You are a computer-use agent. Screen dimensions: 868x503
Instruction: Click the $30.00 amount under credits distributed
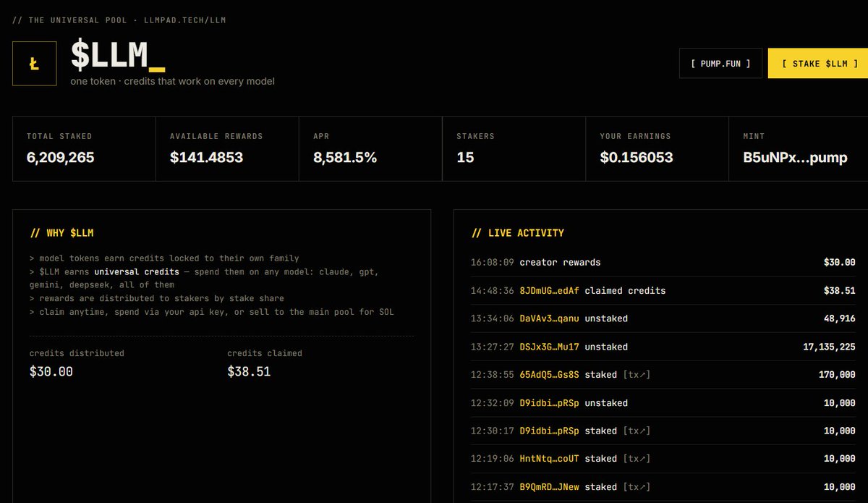coord(51,372)
